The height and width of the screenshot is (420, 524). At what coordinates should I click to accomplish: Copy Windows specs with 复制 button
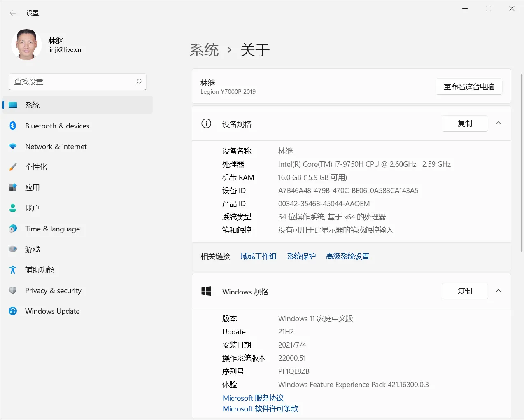[465, 291]
